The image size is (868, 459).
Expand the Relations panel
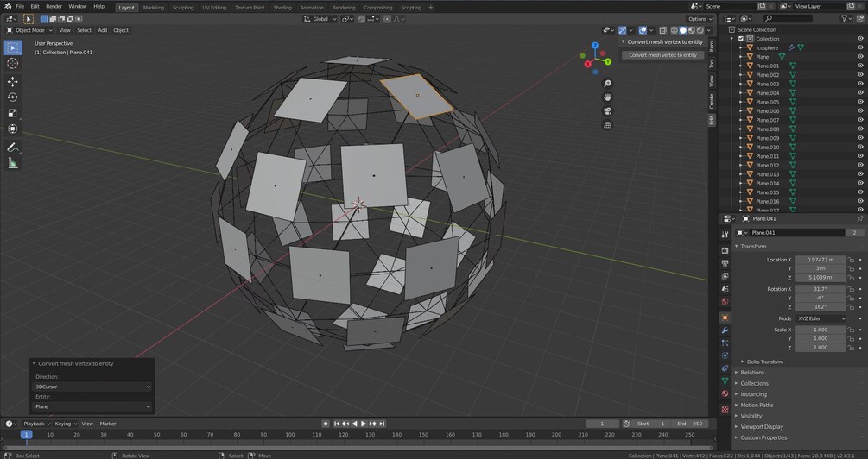[751, 373]
